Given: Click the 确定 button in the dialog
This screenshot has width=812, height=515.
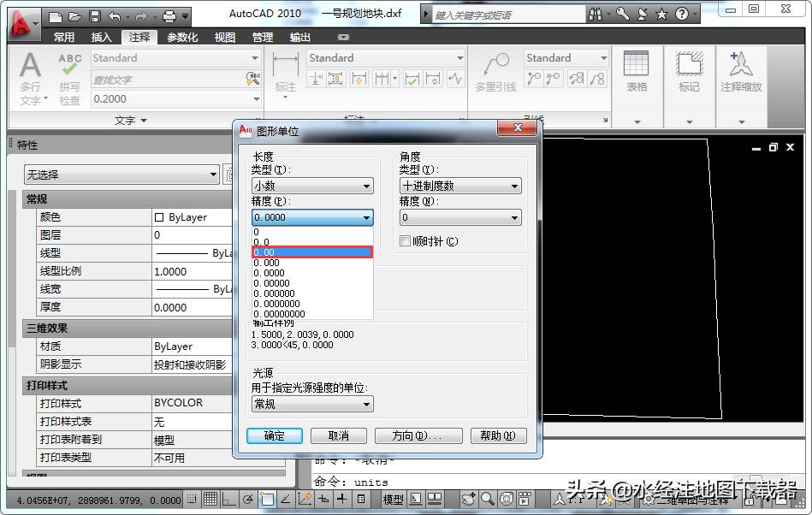Looking at the screenshot, I should (275, 435).
